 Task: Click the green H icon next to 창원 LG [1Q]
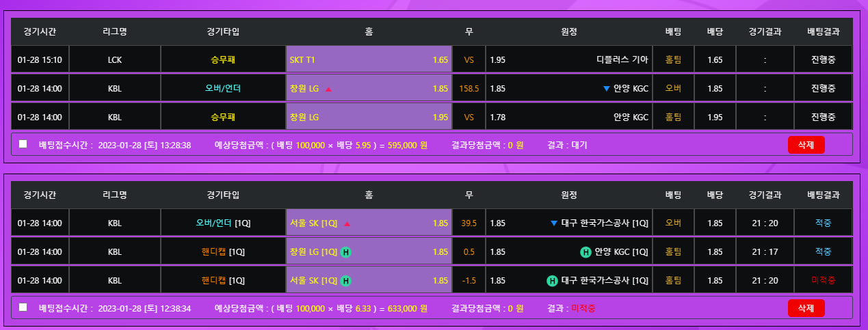(346, 252)
